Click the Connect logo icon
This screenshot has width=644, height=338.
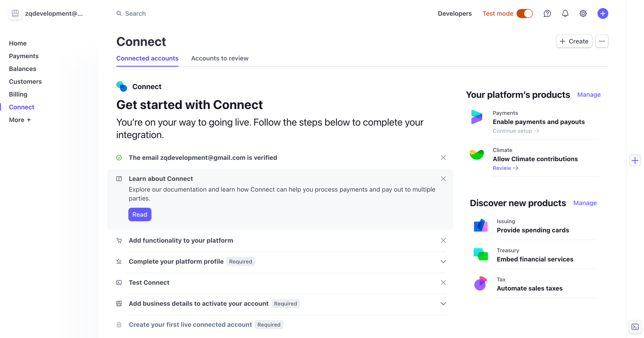pyautogui.click(x=122, y=87)
